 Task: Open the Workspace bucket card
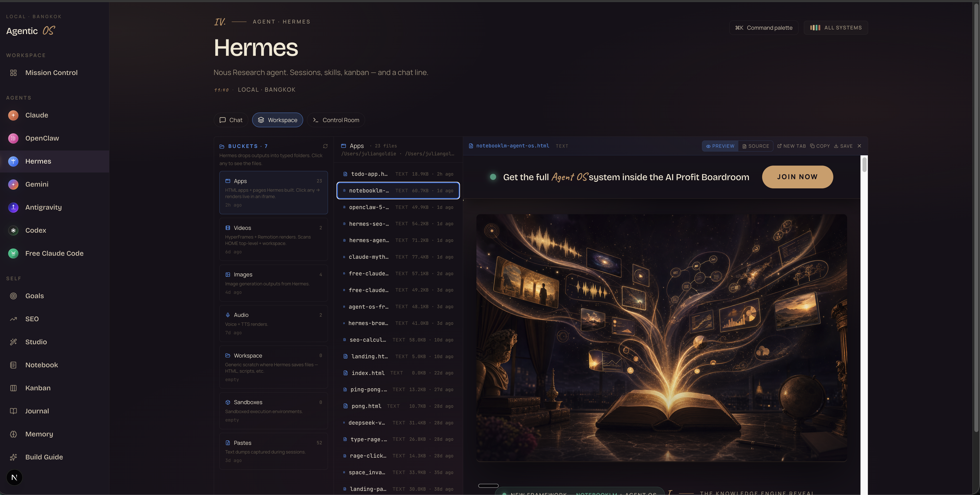click(273, 367)
